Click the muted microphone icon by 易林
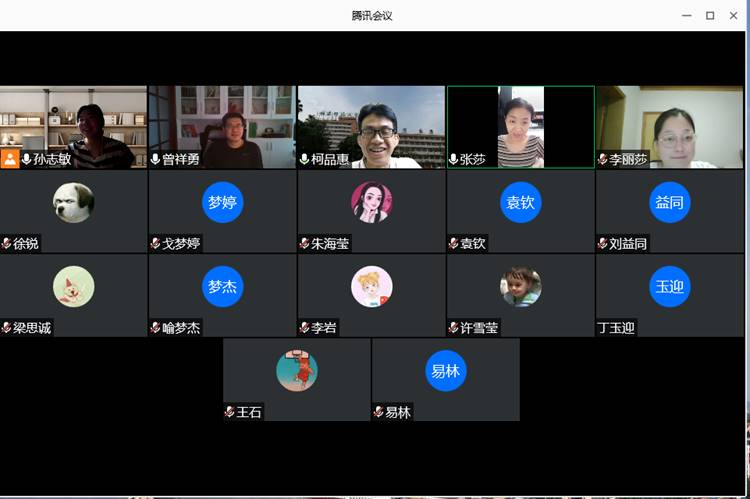This screenshot has height=499, width=750. pyautogui.click(x=378, y=412)
